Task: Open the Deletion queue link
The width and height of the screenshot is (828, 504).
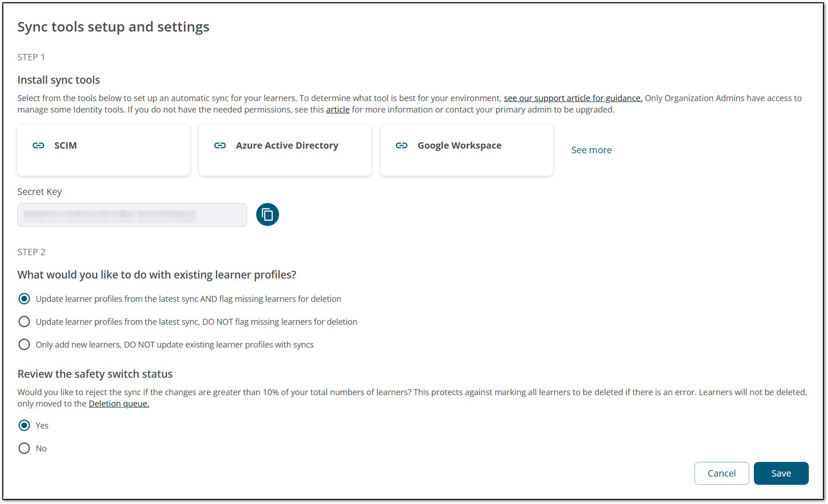Action: pos(118,403)
